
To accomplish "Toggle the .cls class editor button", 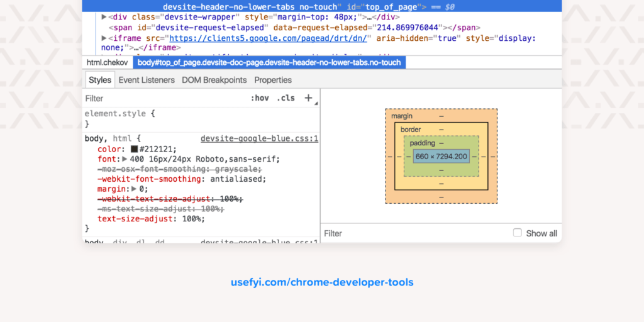I will [286, 98].
